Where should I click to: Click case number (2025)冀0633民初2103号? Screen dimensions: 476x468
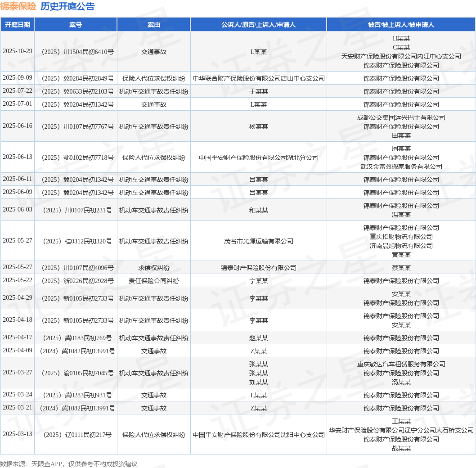click(77, 91)
